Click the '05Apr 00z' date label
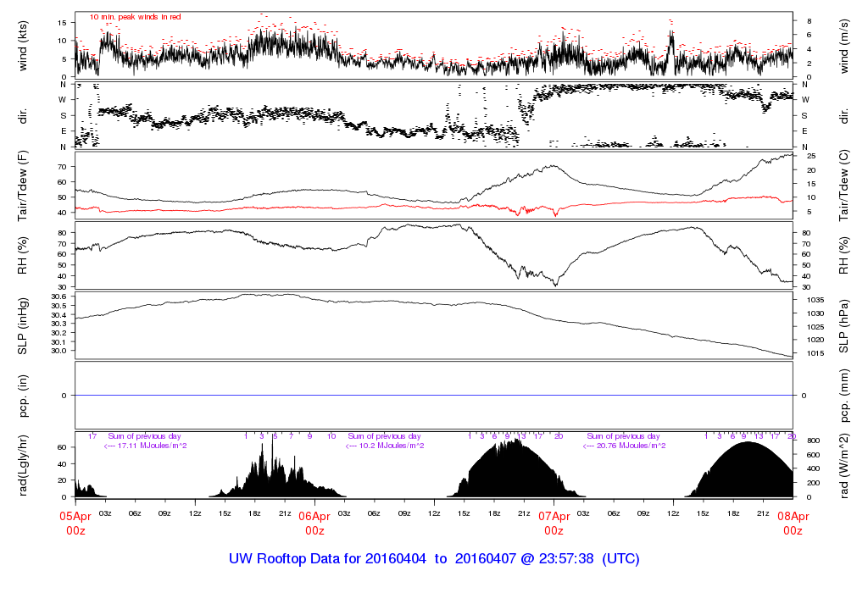 pyautogui.click(x=75, y=524)
